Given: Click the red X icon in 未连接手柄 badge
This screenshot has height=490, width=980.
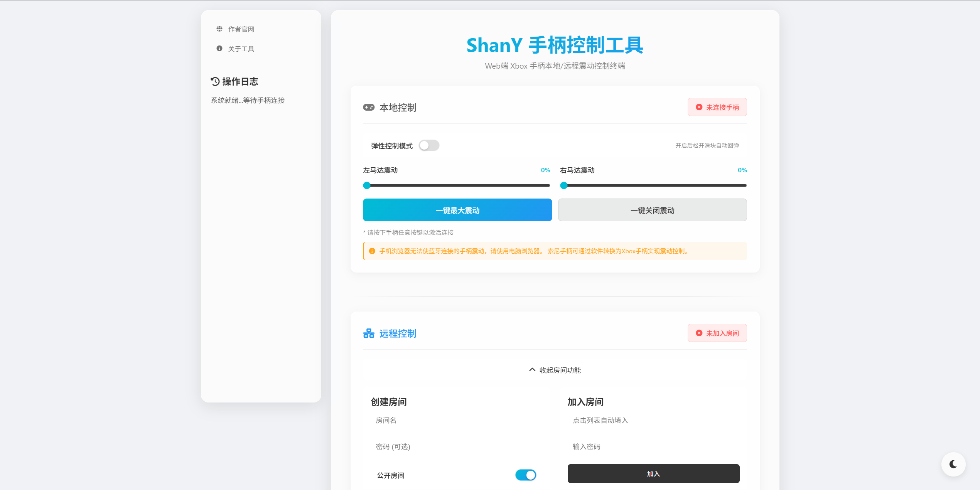Looking at the screenshot, I should pyautogui.click(x=699, y=107).
